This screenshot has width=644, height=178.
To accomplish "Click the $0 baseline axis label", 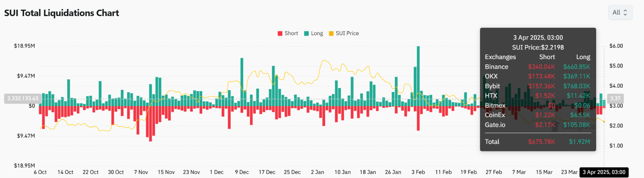I will click(x=32, y=106).
